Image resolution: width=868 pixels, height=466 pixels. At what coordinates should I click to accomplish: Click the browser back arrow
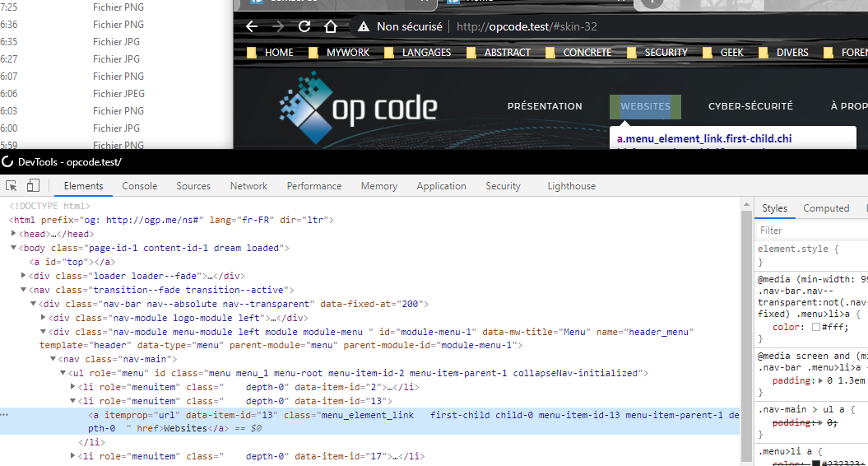pos(252,26)
